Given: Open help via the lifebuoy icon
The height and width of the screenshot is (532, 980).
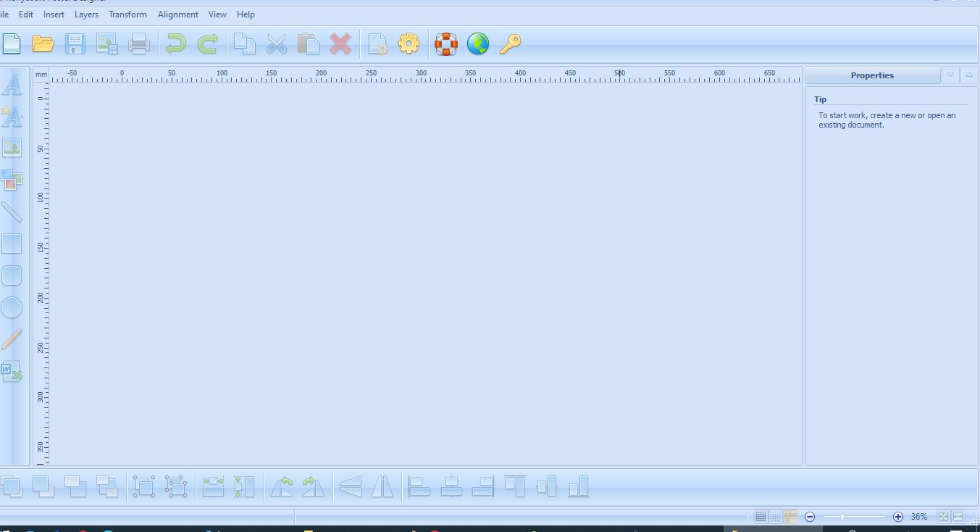Looking at the screenshot, I should [x=446, y=43].
